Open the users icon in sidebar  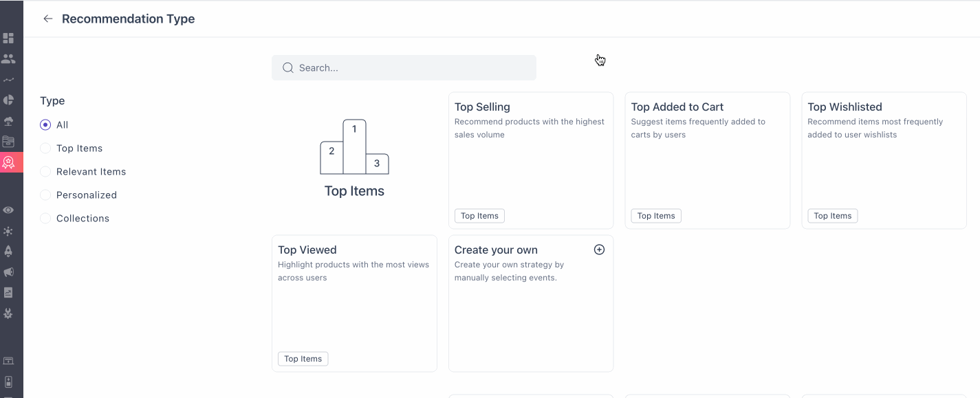[8, 59]
